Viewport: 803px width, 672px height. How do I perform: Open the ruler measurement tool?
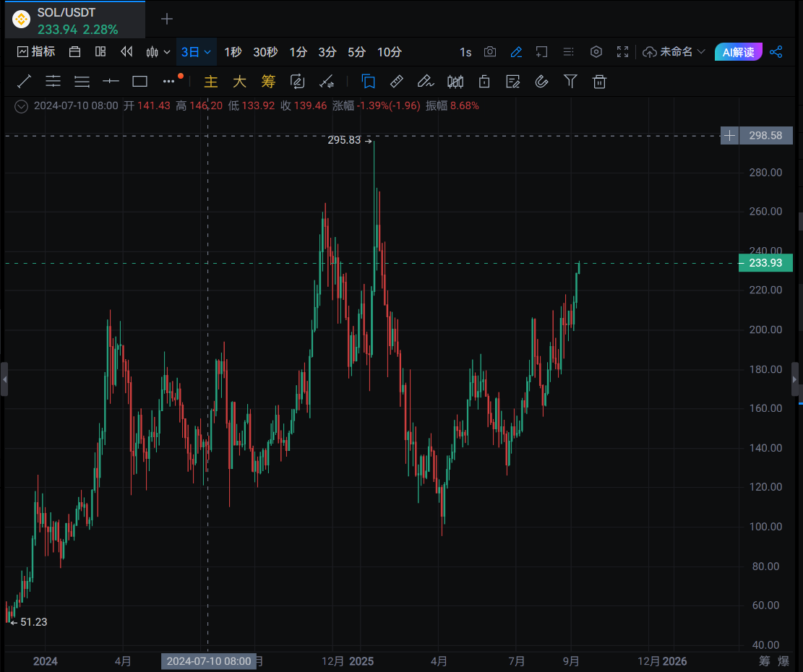pyautogui.click(x=396, y=82)
